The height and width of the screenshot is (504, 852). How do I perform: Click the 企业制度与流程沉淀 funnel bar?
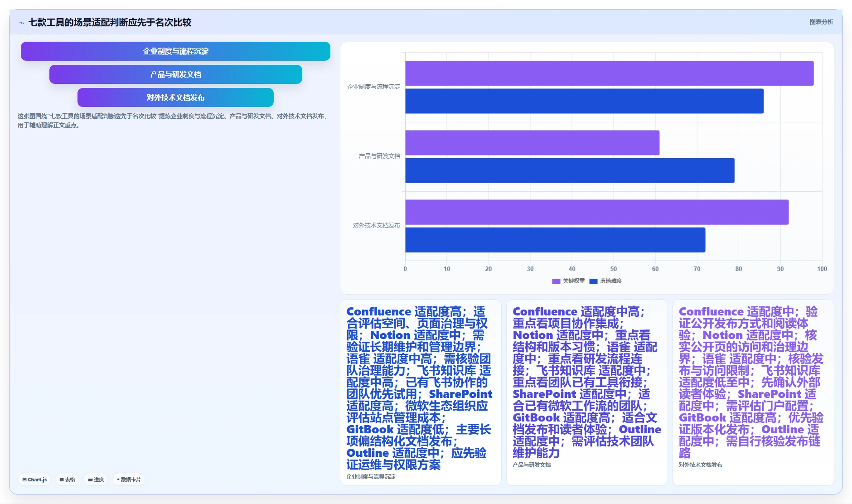click(x=175, y=51)
